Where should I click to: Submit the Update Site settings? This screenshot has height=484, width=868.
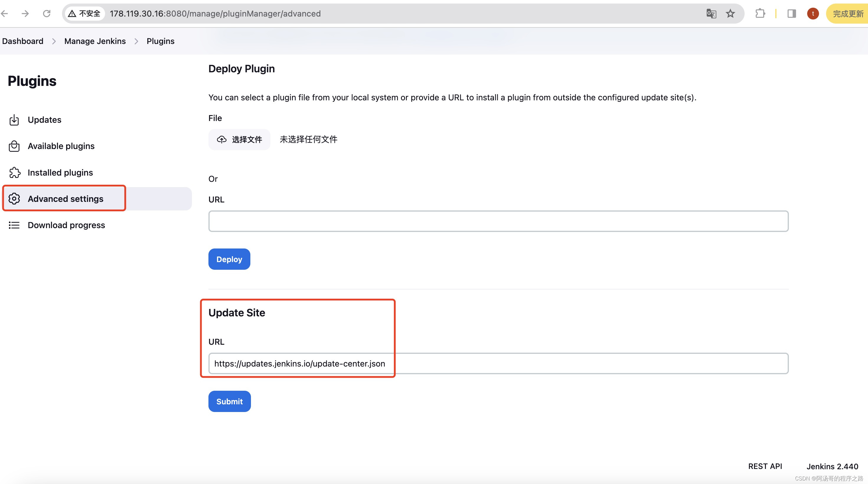pyautogui.click(x=229, y=401)
